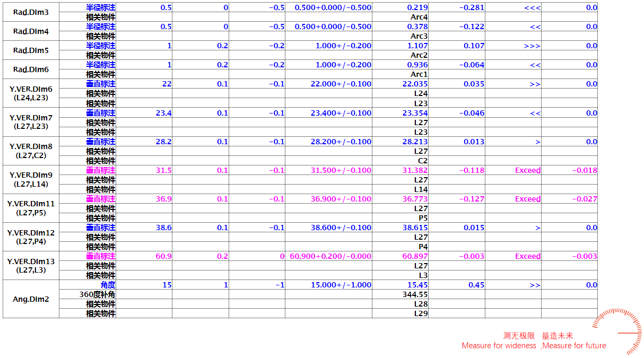Select related object Arc2
The height and width of the screenshot is (358, 644).
(x=419, y=55)
